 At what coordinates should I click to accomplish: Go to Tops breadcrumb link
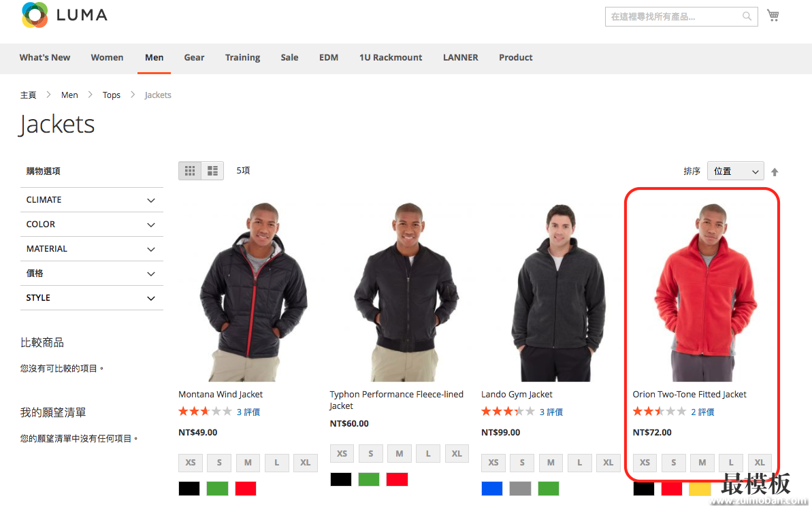point(112,95)
